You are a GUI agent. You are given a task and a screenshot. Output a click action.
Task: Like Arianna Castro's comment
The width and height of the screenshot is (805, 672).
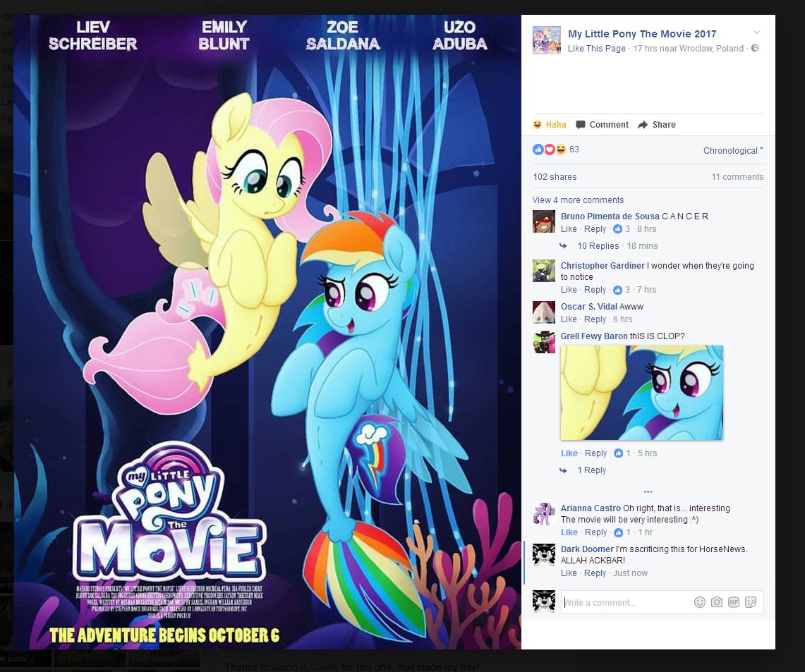(569, 532)
